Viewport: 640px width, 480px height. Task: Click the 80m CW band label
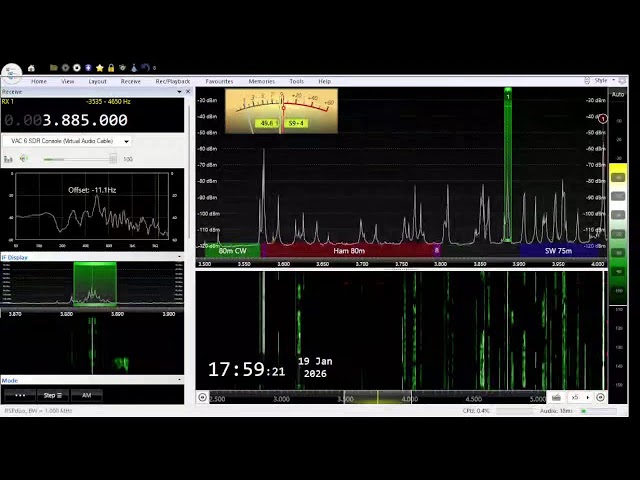[x=233, y=251]
